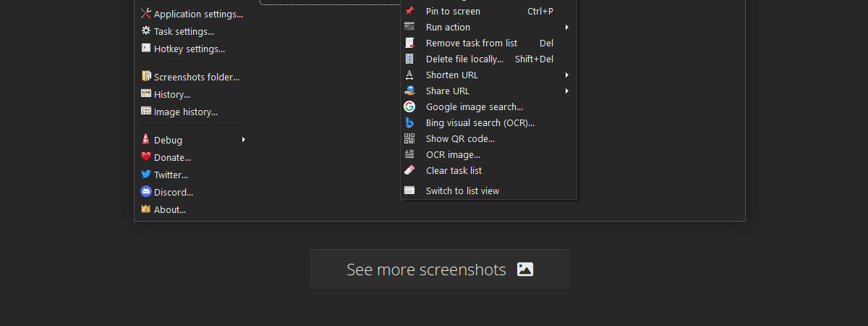Click the Google image search icon
Image resolution: width=868 pixels, height=326 pixels.
coord(409,106)
